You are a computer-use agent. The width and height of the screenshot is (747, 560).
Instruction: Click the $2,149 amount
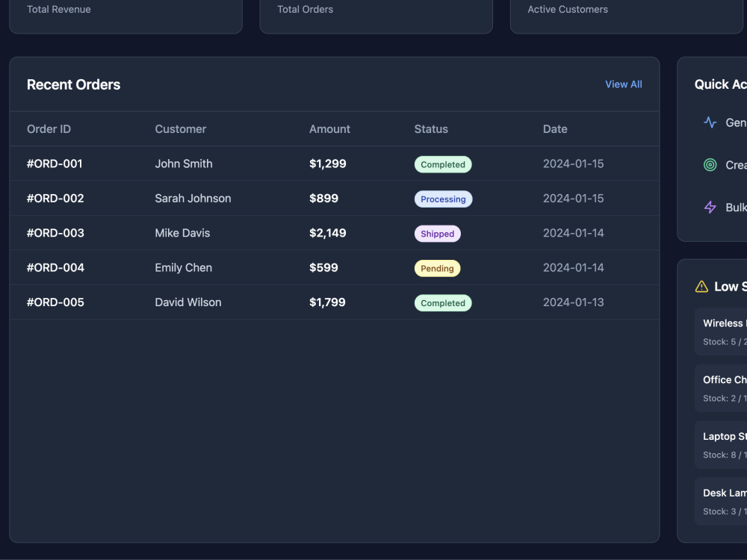tap(328, 233)
